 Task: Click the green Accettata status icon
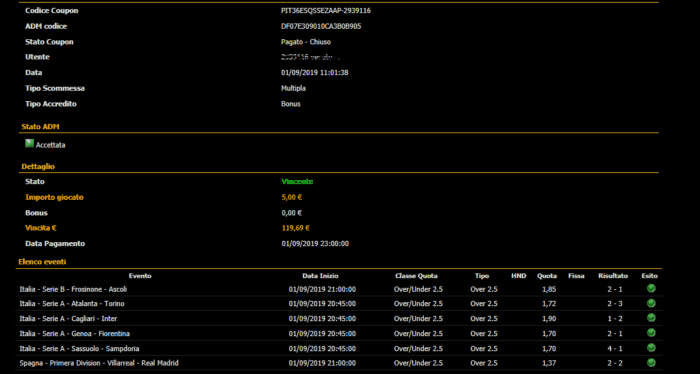29,143
